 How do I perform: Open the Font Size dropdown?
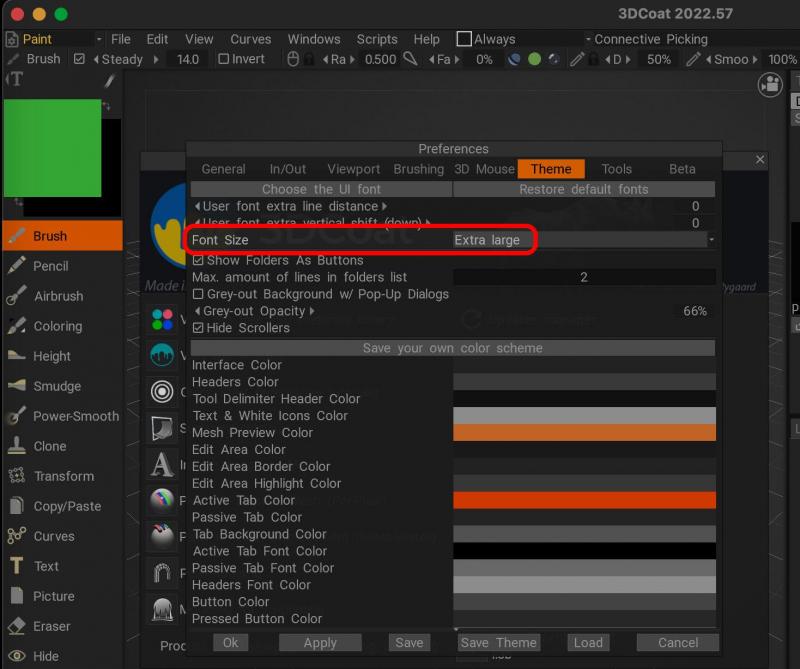coord(584,240)
